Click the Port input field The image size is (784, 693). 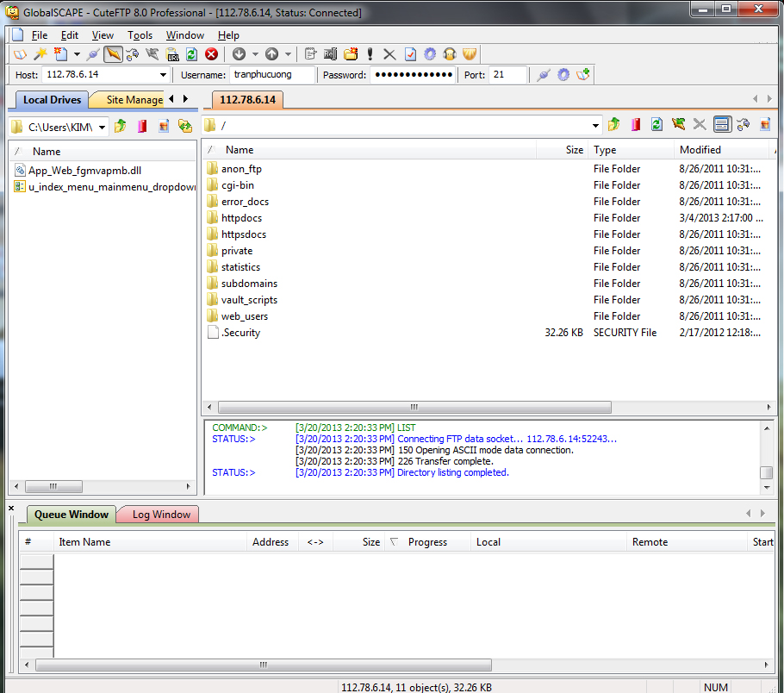508,74
